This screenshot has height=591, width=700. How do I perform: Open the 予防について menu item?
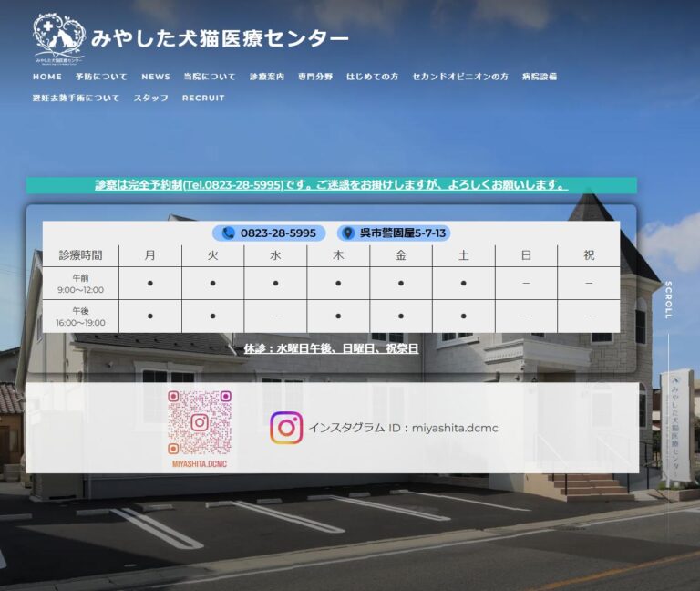[101, 77]
